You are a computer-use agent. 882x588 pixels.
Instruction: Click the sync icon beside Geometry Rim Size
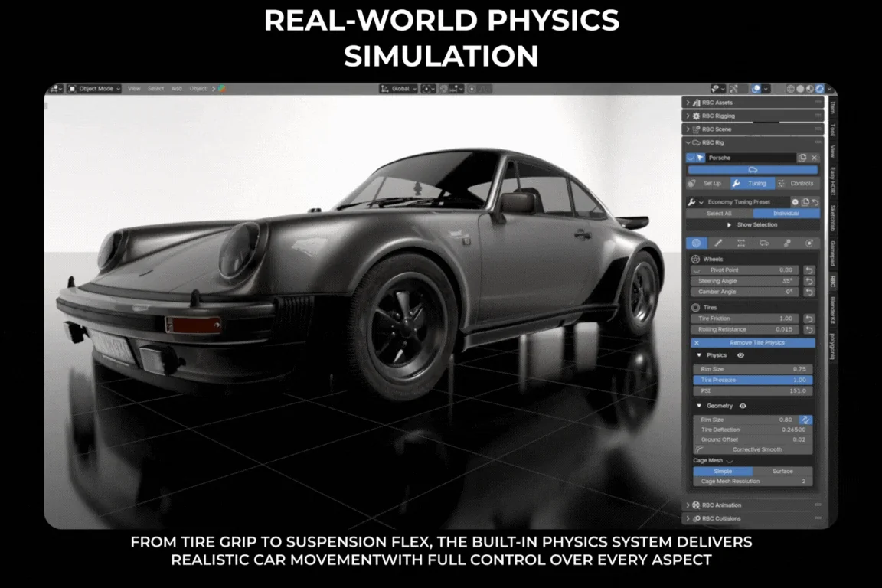point(805,420)
